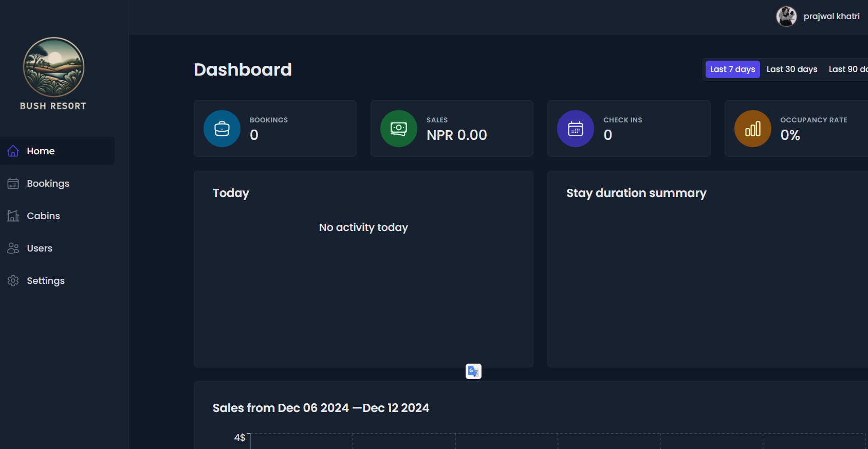This screenshot has width=868, height=449.
Task: Open the Settings page link
Action: click(x=46, y=281)
